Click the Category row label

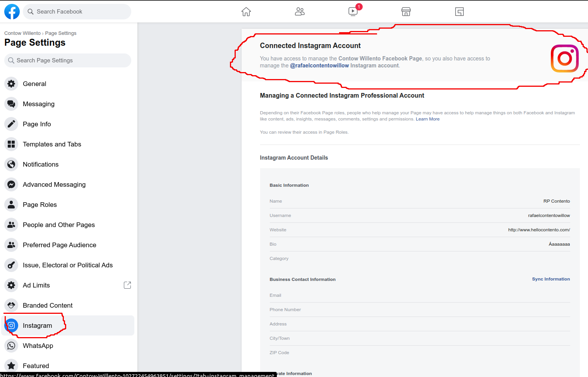(279, 258)
